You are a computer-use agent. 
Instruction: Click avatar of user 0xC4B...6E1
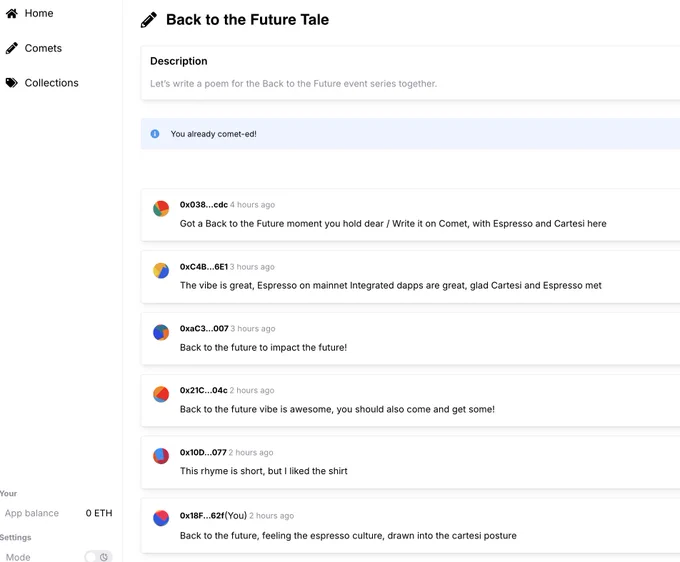(161, 271)
